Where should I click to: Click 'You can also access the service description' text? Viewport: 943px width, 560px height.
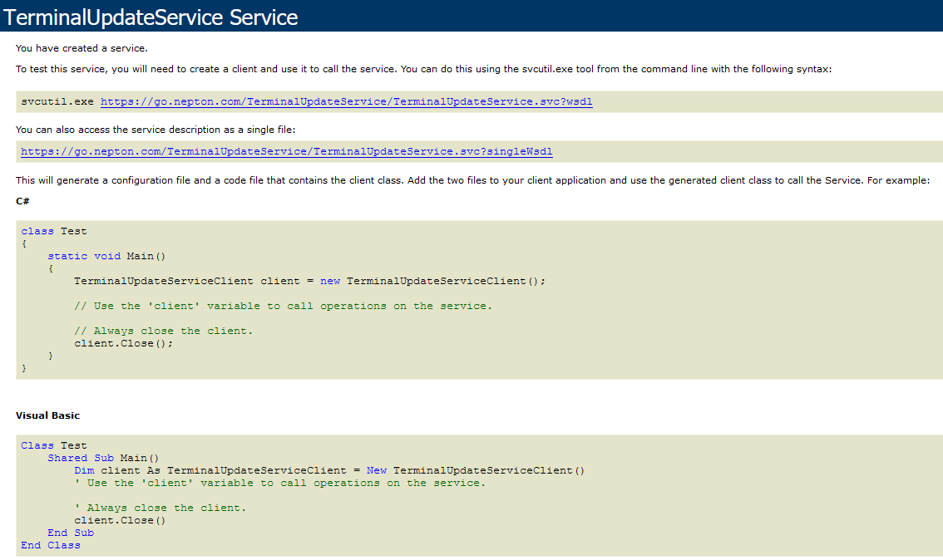pyautogui.click(x=156, y=130)
